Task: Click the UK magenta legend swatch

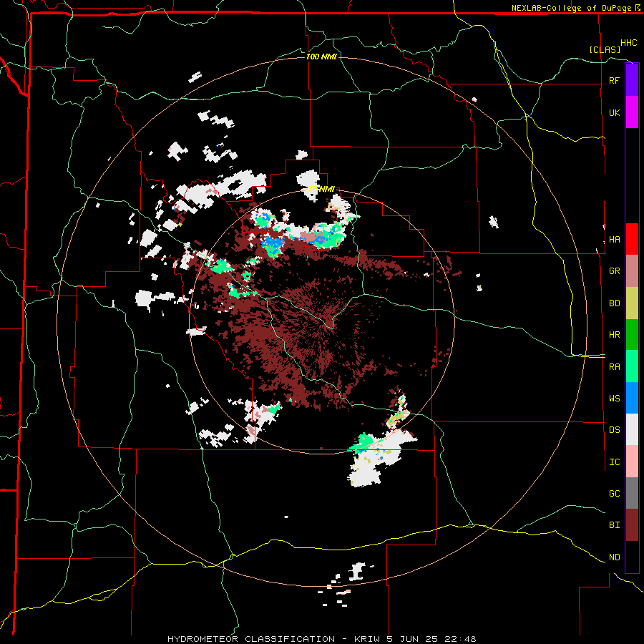Action: [x=632, y=112]
